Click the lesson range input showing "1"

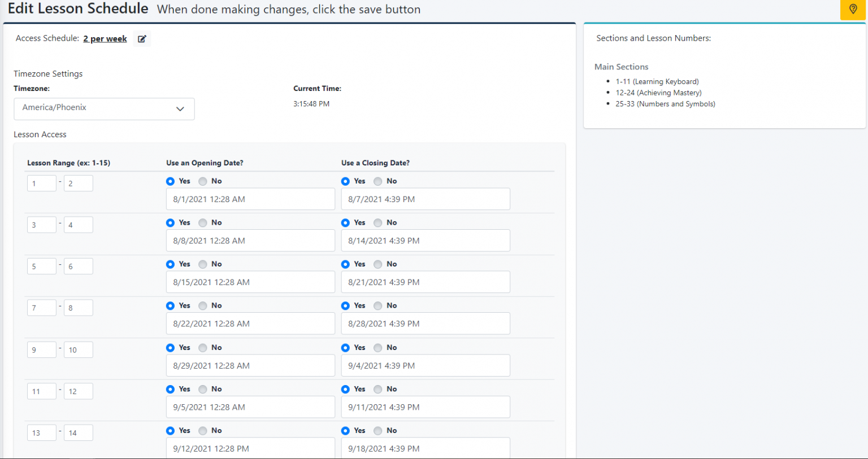pos(41,183)
